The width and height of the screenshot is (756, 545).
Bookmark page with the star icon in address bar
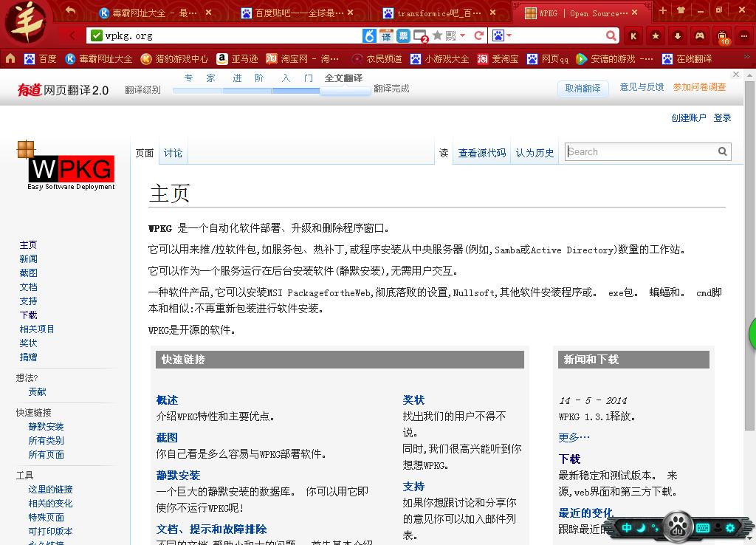coord(437,35)
